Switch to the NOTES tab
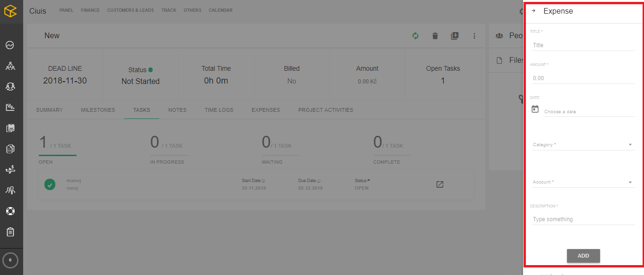 (177, 110)
